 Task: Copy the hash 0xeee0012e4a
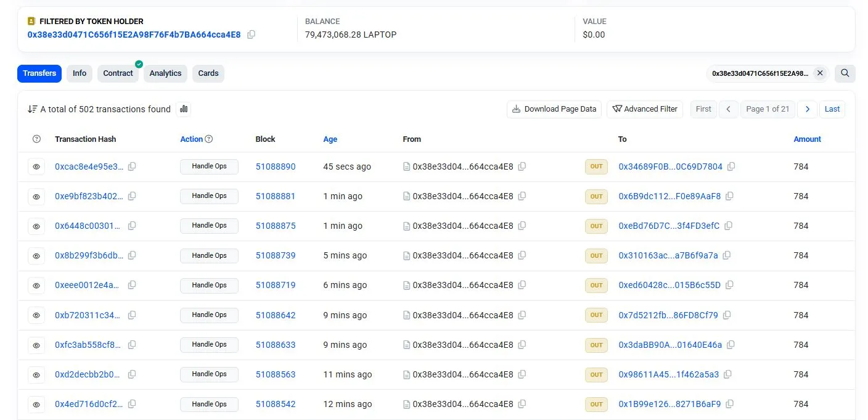click(132, 285)
